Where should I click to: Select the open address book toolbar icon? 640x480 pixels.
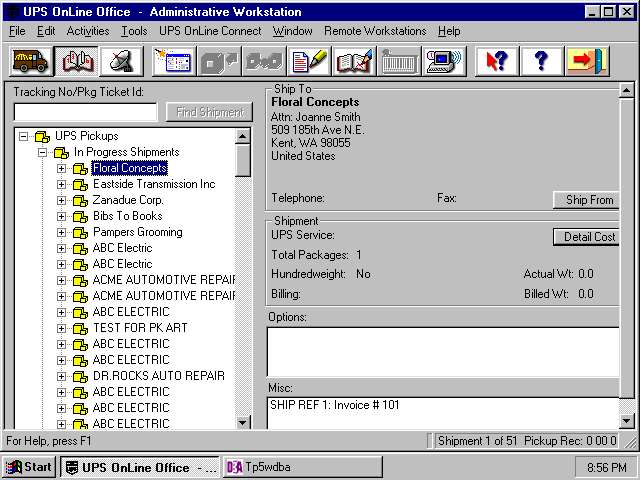coord(76,62)
